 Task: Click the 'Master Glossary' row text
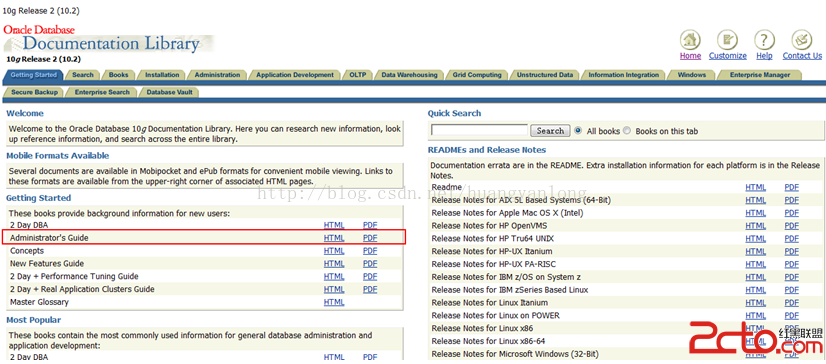click(39, 302)
